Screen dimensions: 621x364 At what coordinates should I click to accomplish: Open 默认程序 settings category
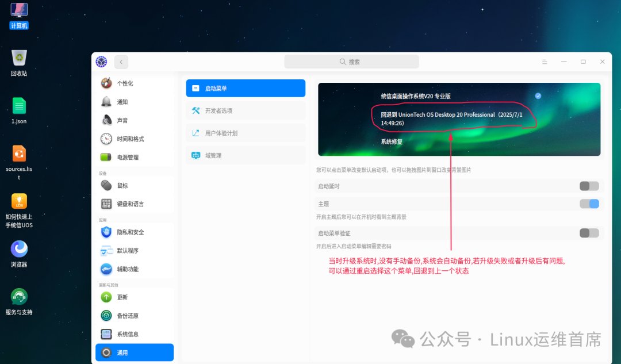(135, 251)
